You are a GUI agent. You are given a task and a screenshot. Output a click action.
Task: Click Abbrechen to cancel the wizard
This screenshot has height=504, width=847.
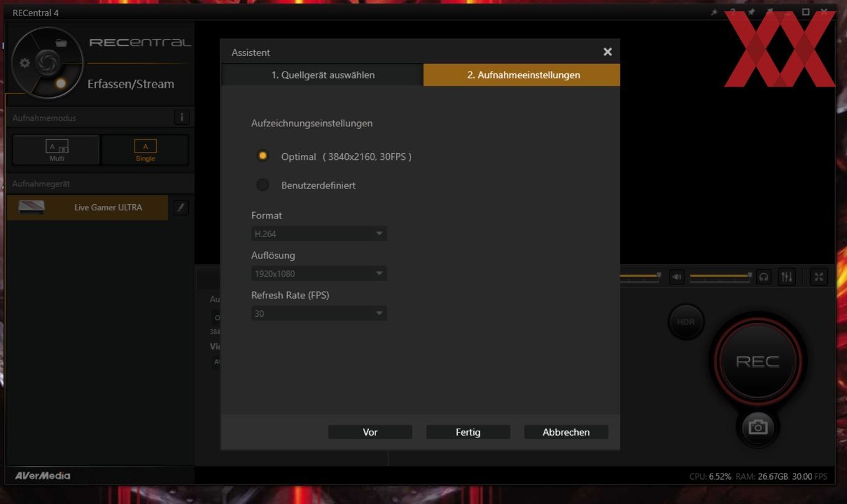click(x=566, y=432)
